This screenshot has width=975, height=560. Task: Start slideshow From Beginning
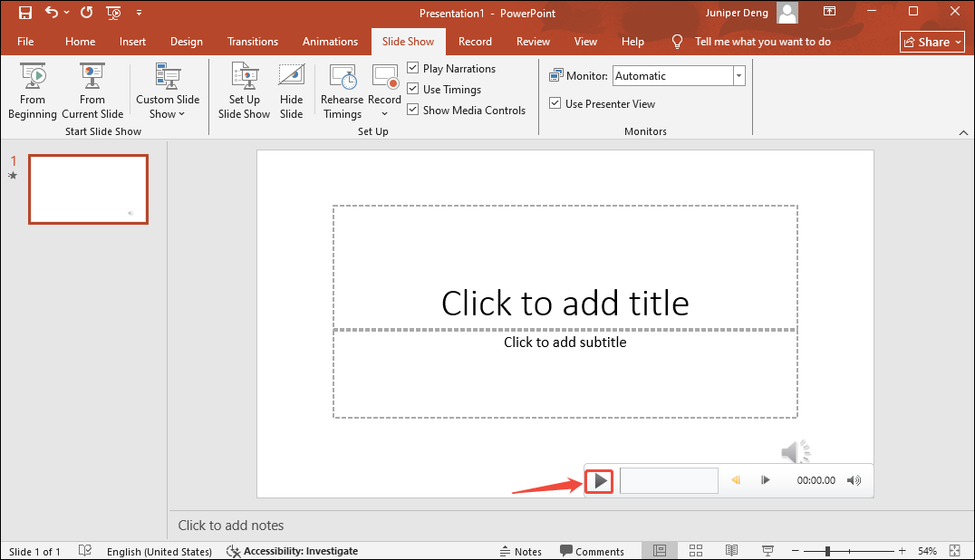[x=32, y=90]
